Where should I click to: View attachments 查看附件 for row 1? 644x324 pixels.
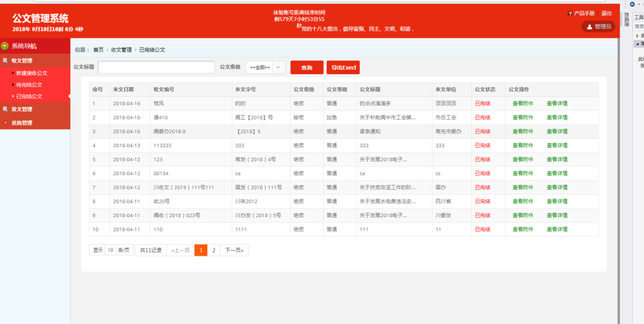(x=522, y=104)
